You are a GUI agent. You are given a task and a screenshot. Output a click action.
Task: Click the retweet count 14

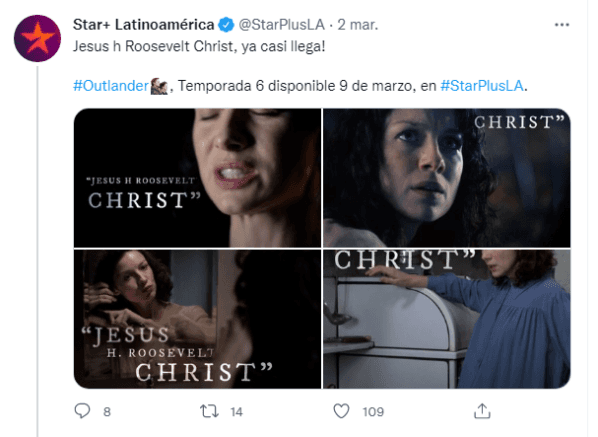click(x=236, y=412)
